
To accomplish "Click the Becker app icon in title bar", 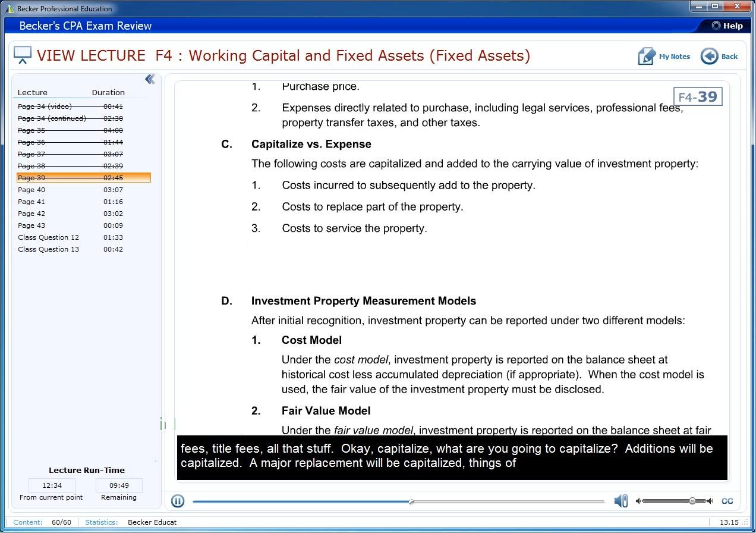I will tap(9, 9).
